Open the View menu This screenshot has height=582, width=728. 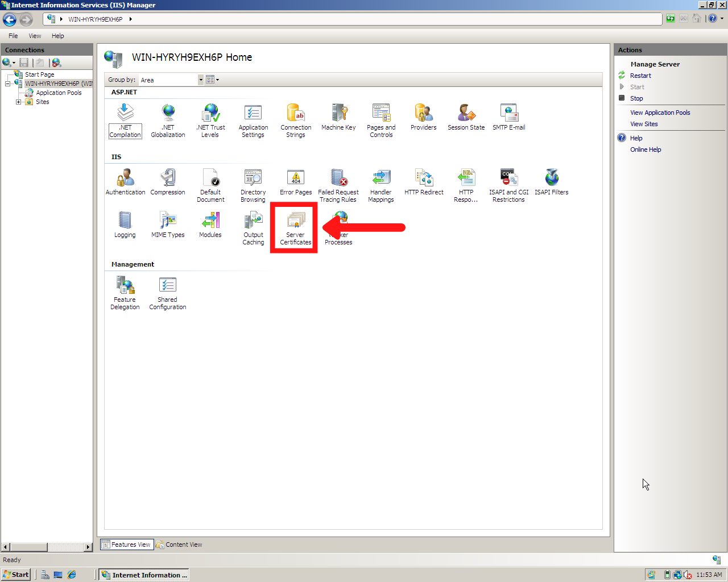tap(35, 36)
